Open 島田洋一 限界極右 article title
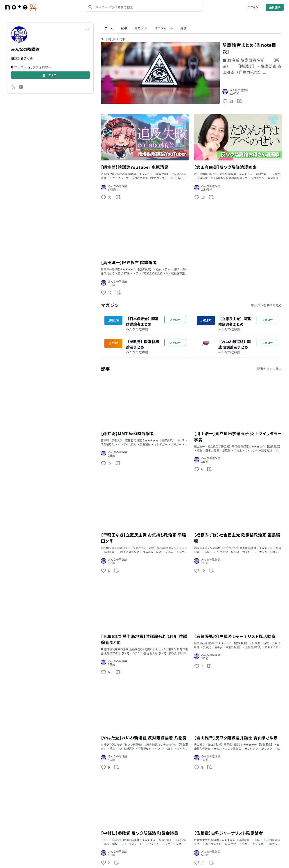289x868 pixels. (129, 263)
